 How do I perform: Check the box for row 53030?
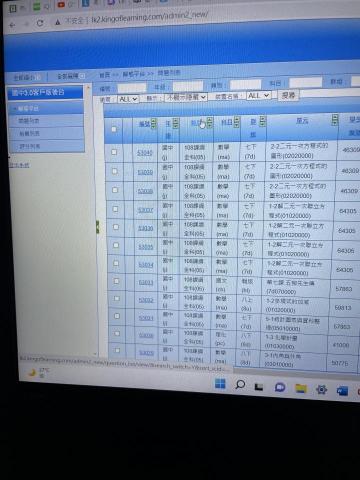(117, 333)
